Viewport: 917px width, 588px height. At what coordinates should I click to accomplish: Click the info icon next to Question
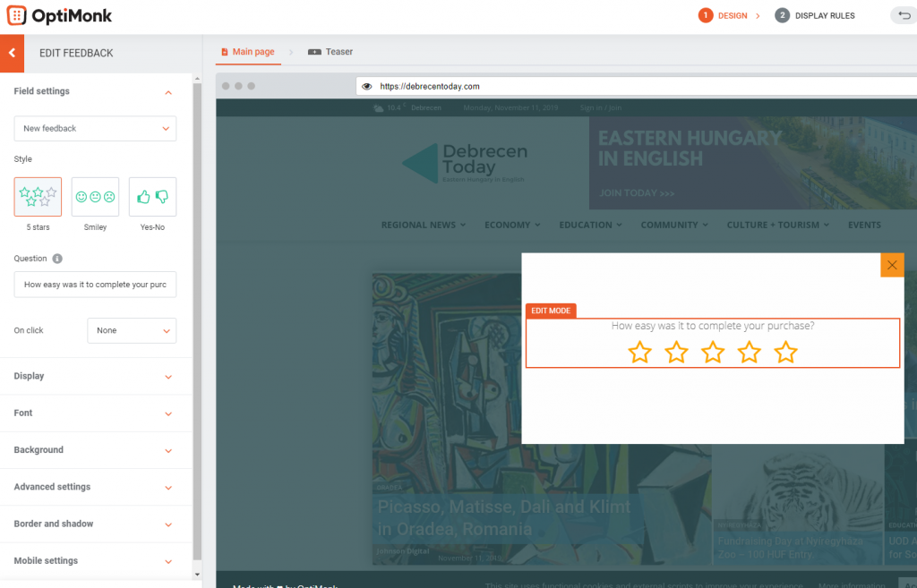[x=59, y=259]
